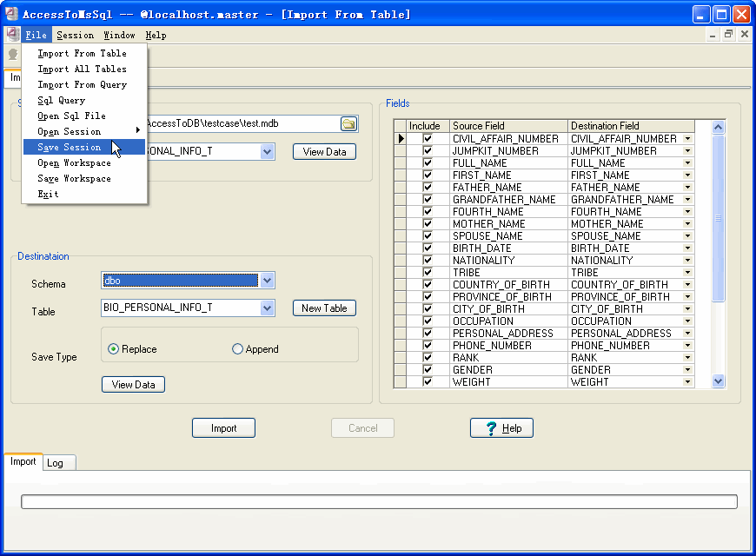Choose Save Workspace menu item
The width and height of the screenshot is (756, 556).
pyautogui.click(x=84, y=178)
